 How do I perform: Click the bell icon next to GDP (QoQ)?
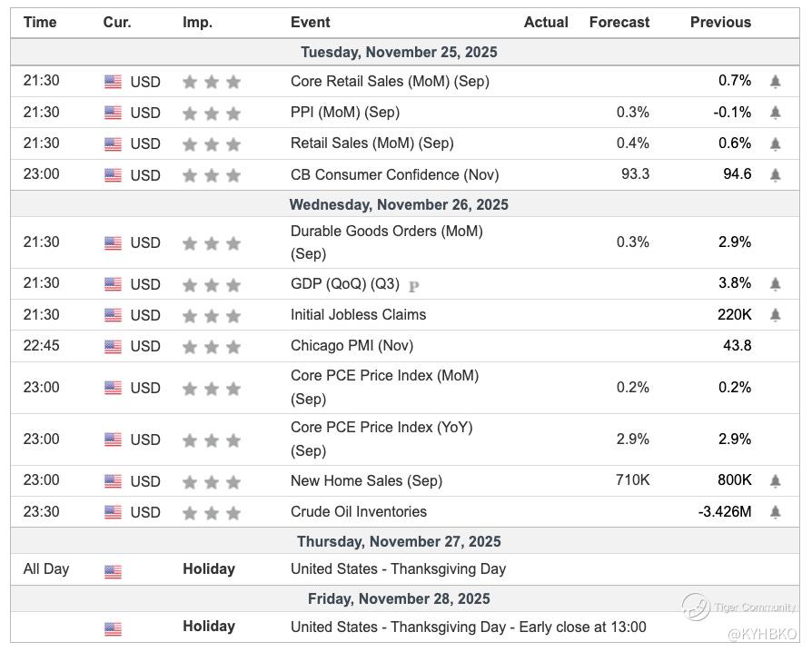tap(775, 284)
